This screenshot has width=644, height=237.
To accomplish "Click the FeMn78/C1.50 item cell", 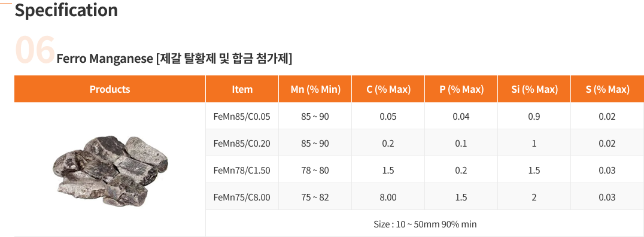I will click(242, 170).
